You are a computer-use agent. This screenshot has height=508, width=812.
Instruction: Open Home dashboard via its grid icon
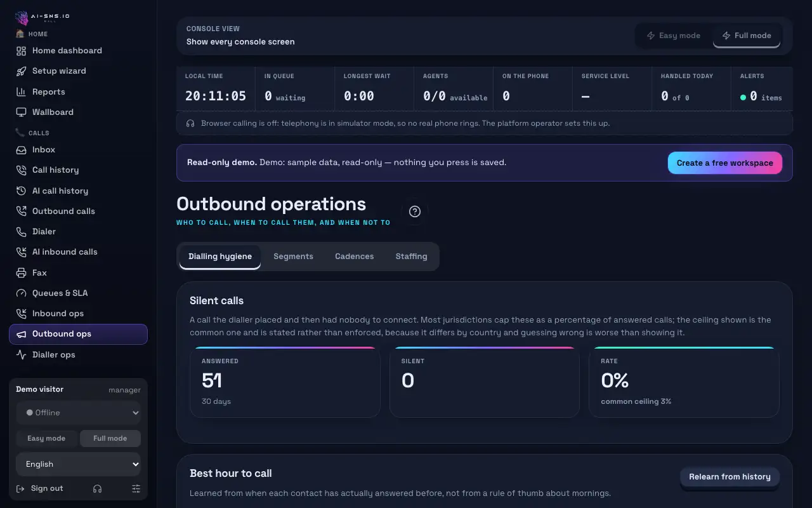[21, 51]
